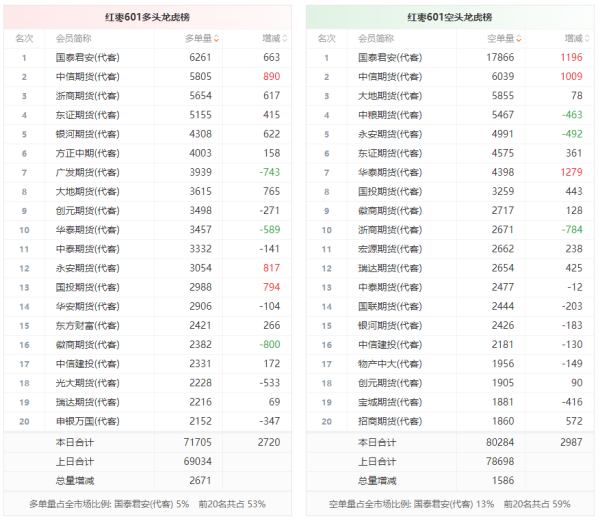
Task: Select 光大期货(代客) row
Action: click(148, 383)
